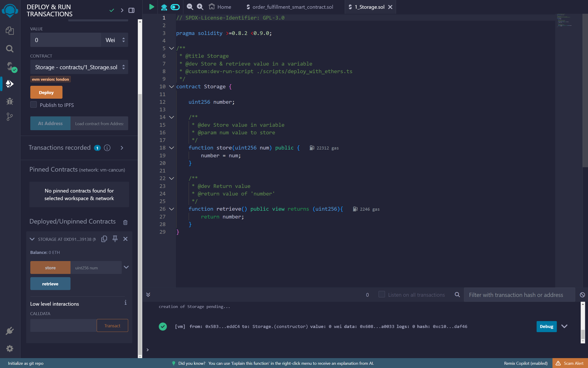Fold the contract Storage block at line 10
This screenshot has width=588, height=368.
pyautogui.click(x=172, y=87)
